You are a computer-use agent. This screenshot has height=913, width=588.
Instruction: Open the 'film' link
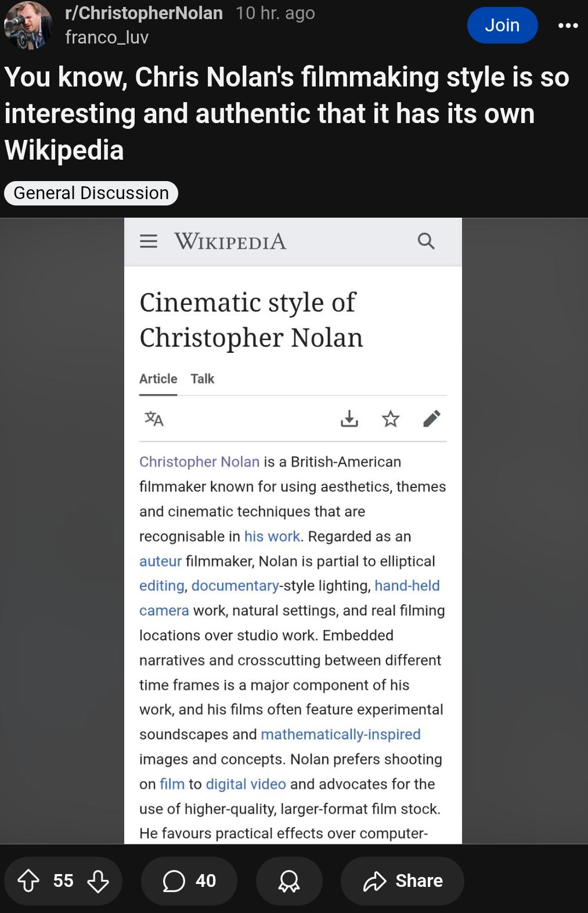(172, 784)
